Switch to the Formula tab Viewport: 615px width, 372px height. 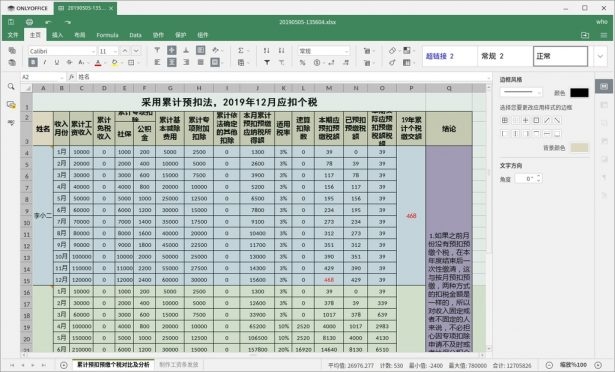pos(107,35)
